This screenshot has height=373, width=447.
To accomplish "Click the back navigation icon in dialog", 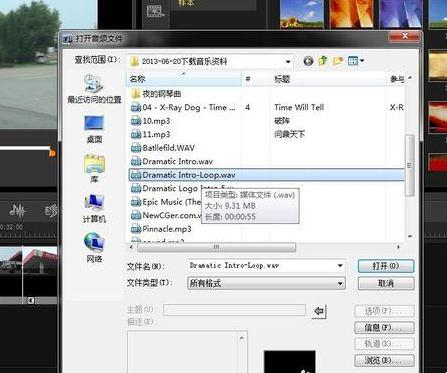I will (308, 61).
